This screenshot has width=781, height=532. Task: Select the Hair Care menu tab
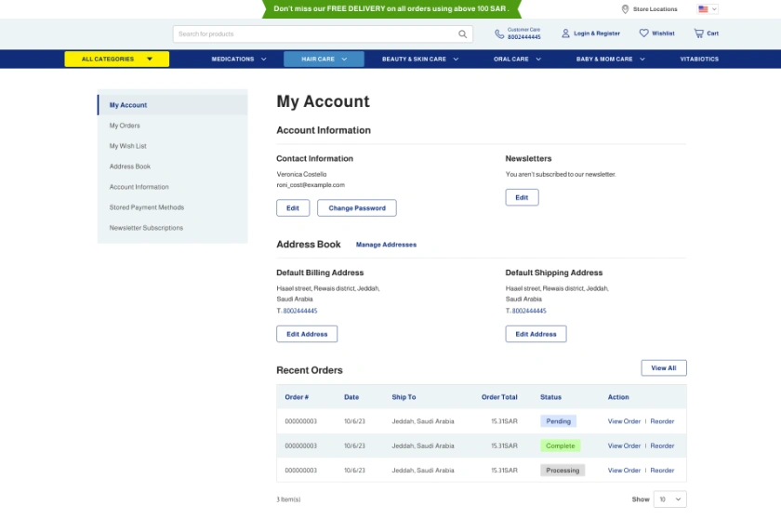(323, 59)
